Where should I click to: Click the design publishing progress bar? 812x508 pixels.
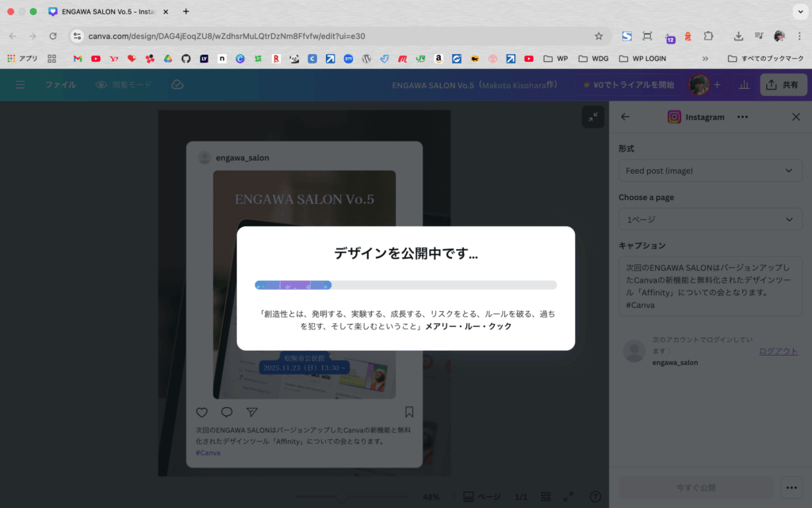pos(405,285)
